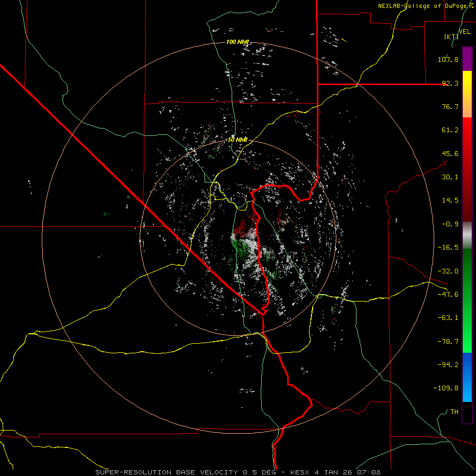The image size is (476, 476).
Task: Click SUPER-RESOLUTION BASE VELOCITY caption text
Action: 167,472
